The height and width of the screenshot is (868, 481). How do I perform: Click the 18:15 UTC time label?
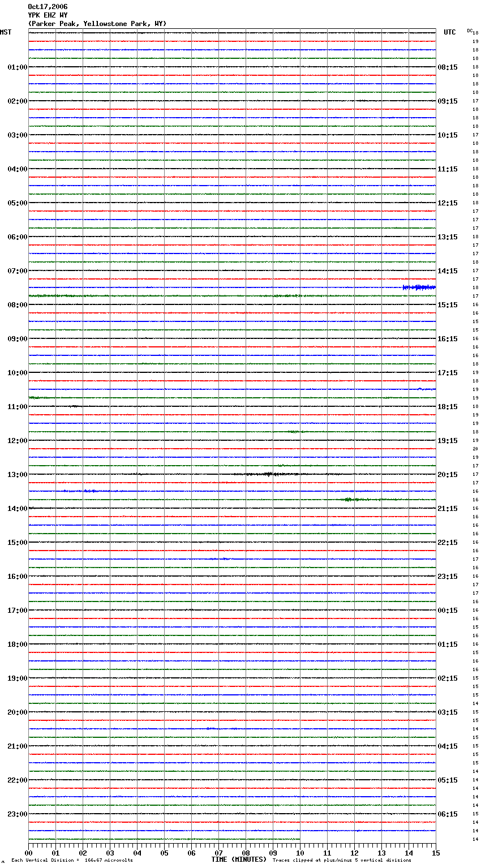[448, 407]
